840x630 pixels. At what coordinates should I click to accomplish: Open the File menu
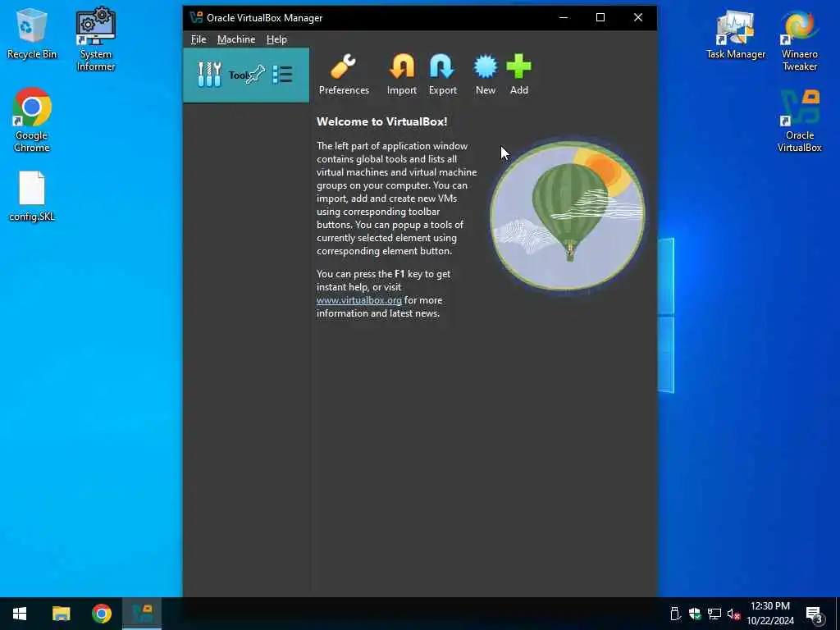click(199, 39)
